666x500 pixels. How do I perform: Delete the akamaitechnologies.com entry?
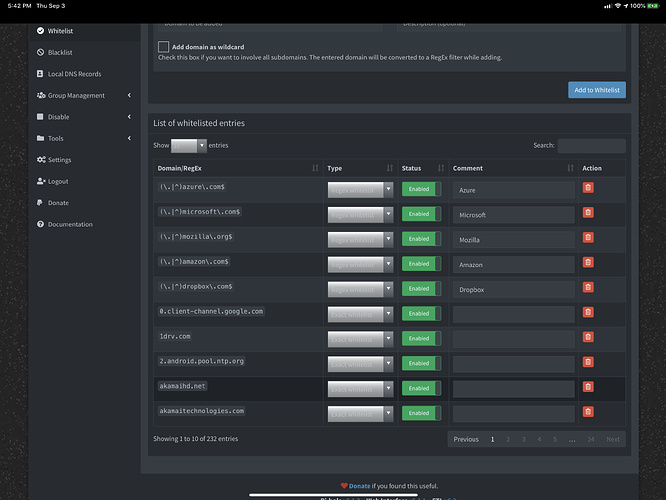pos(588,412)
